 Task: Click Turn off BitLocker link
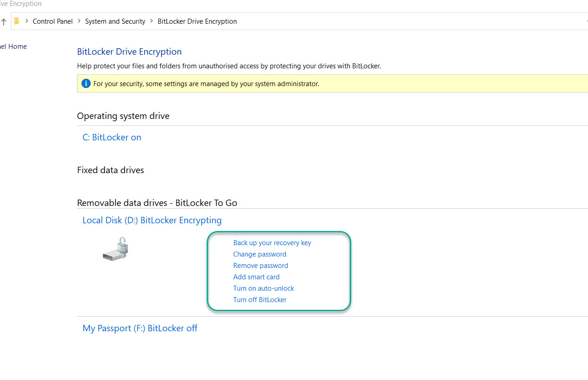pos(260,300)
